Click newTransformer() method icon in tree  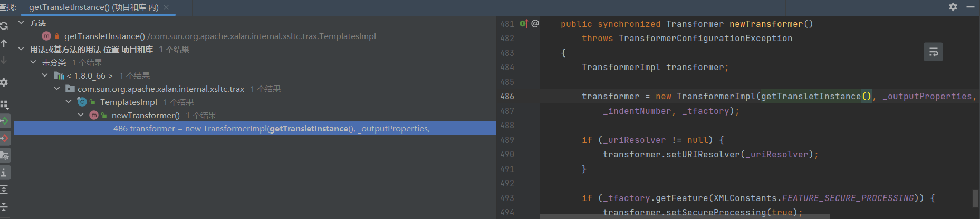point(94,115)
